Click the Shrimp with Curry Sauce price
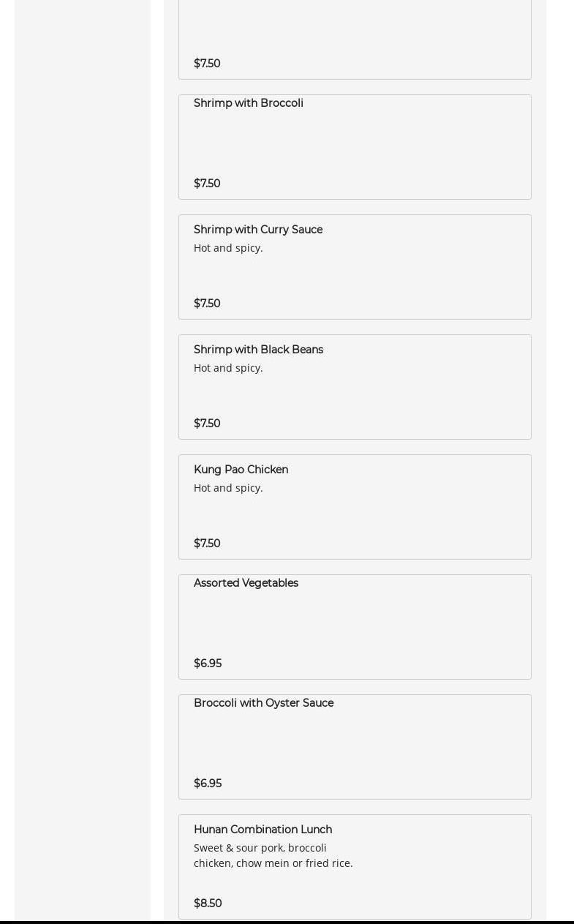 (207, 304)
